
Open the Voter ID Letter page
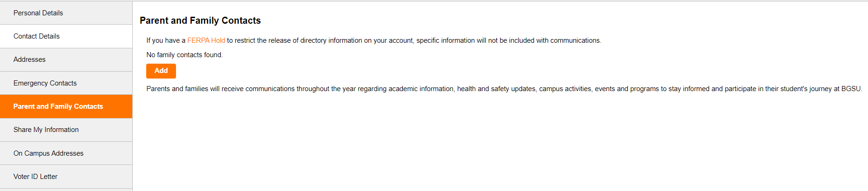(35, 177)
